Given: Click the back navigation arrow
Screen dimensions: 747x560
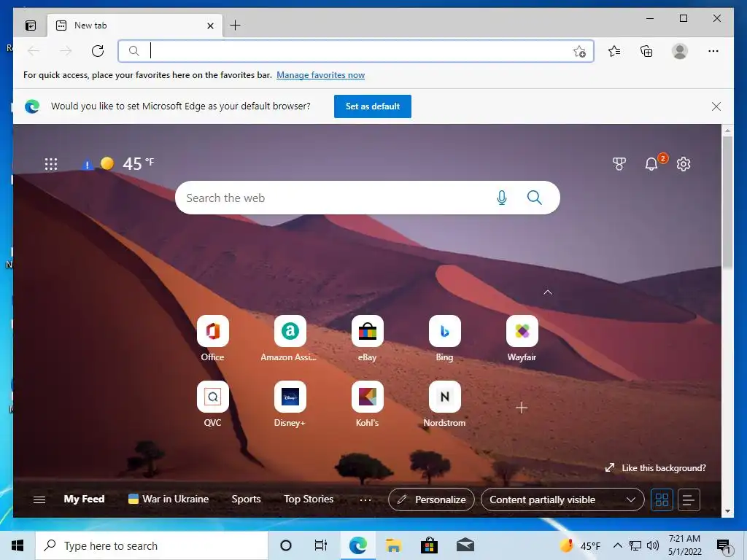Looking at the screenshot, I should click(x=34, y=51).
